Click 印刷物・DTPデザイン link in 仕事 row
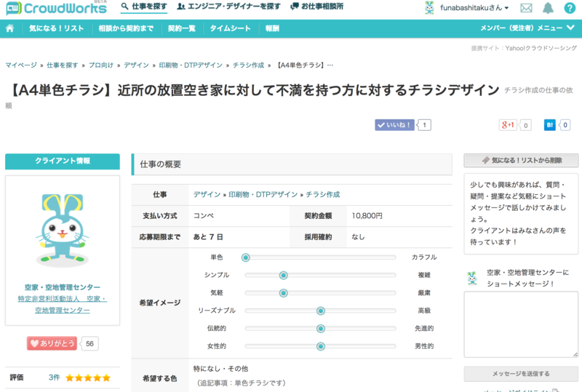 click(x=263, y=194)
